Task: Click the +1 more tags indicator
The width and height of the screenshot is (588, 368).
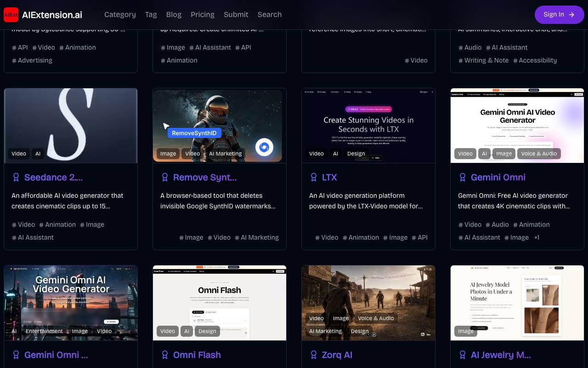Action: (537, 237)
